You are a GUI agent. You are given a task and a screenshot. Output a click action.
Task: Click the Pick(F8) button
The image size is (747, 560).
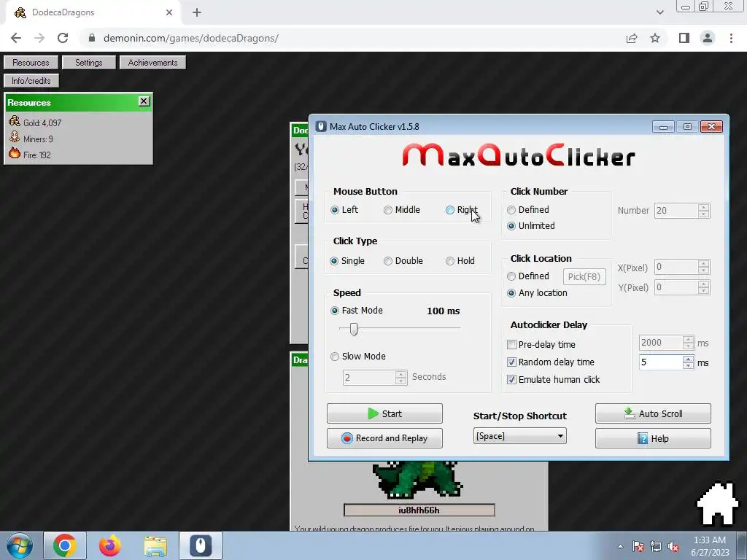pos(584,276)
